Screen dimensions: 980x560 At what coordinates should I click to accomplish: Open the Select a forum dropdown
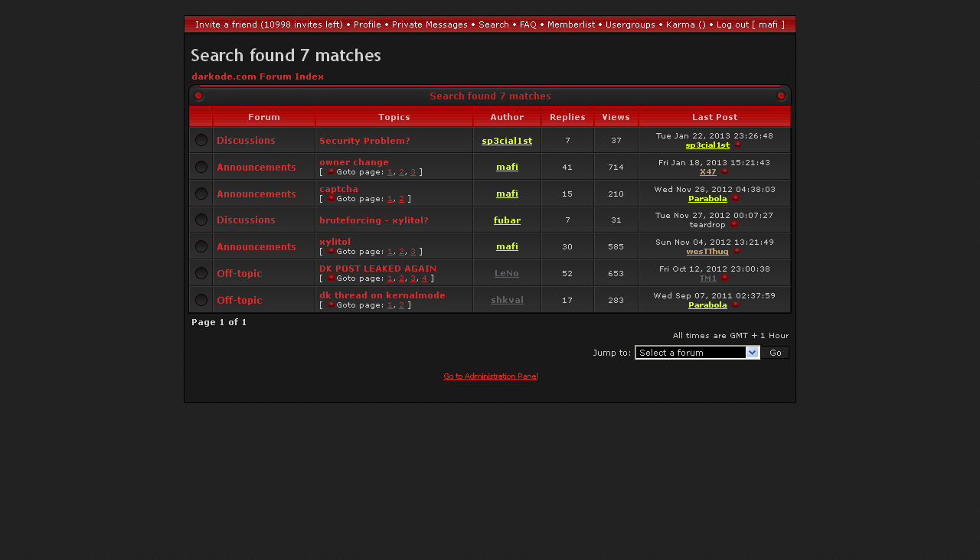point(697,353)
